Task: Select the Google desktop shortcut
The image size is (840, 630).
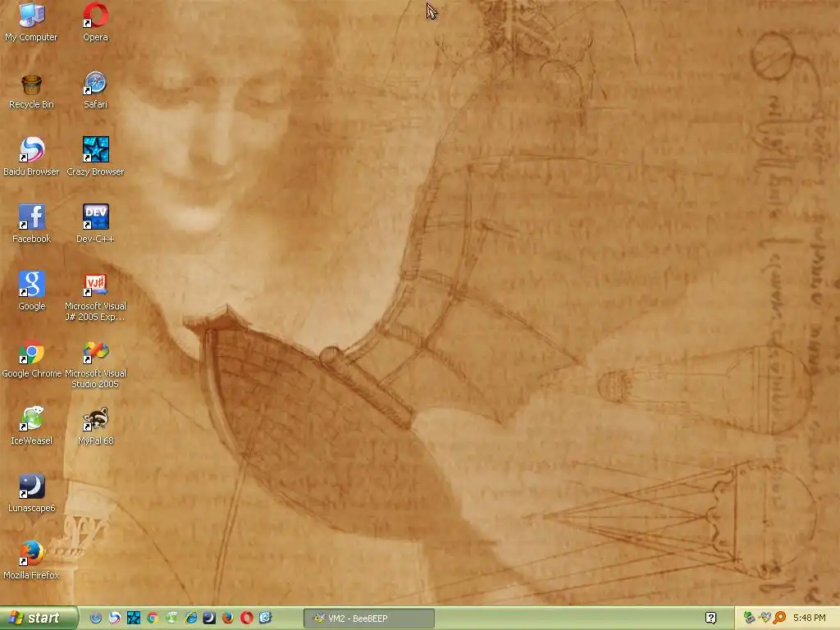Action: [x=32, y=291]
